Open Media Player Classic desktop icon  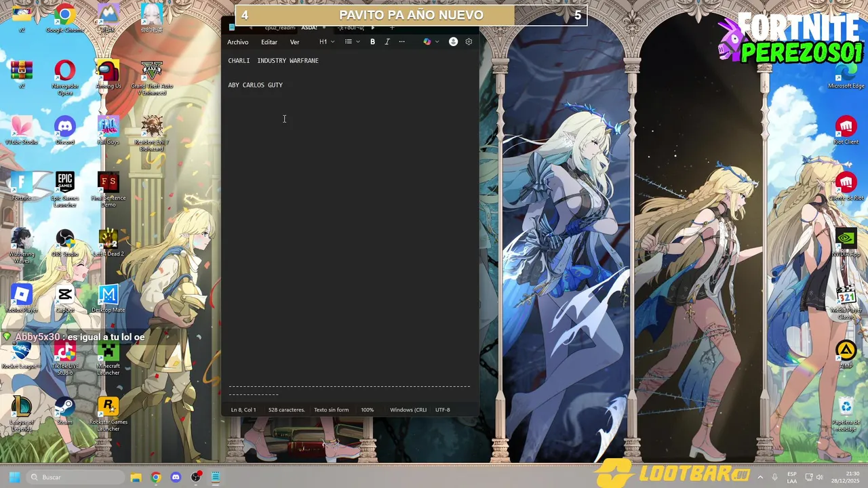click(846, 301)
